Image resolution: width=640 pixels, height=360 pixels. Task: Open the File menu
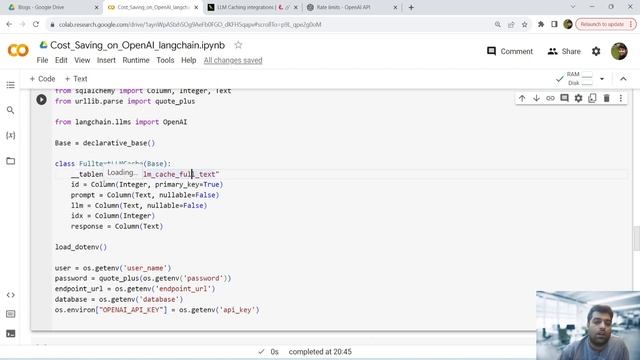(x=42, y=60)
